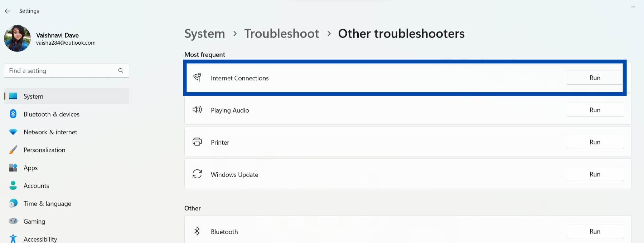Run the Internet Connections troubleshooter
The width and height of the screenshot is (644, 243).
tap(595, 78)
